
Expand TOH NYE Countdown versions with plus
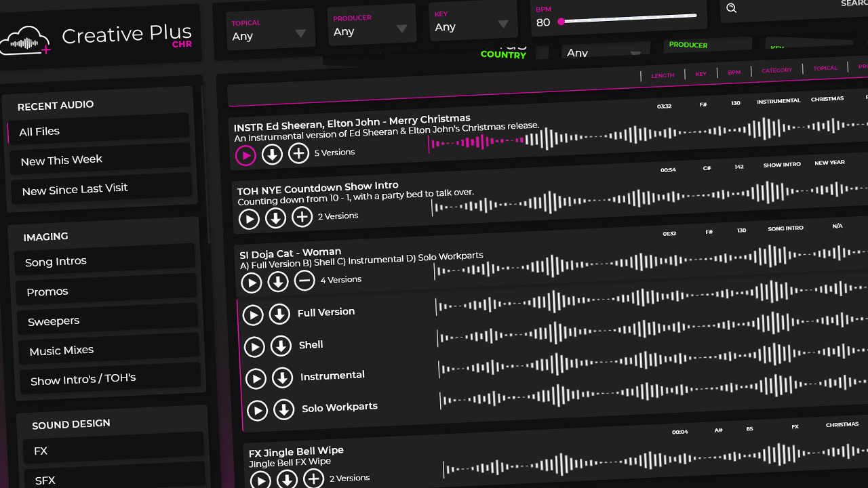[x=302, y=218]
